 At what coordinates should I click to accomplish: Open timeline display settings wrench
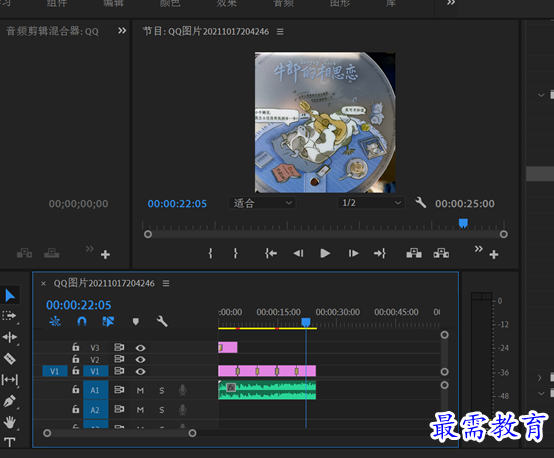tap(162, 321)
